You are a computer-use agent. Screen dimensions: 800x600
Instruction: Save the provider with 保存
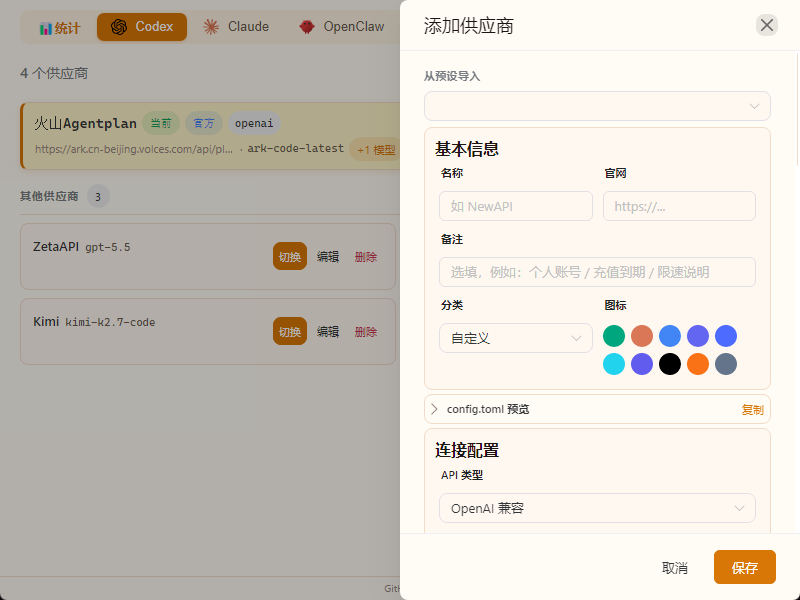tap(744, 567)
